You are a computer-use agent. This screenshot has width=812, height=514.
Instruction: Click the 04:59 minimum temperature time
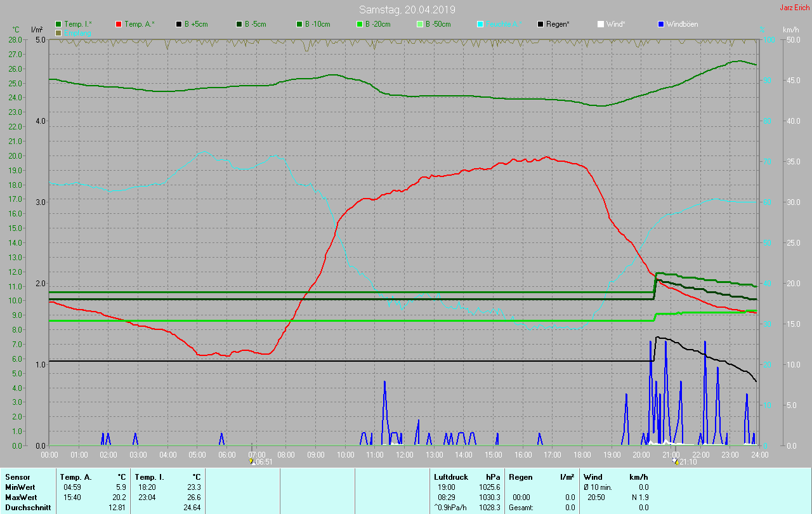coord(72,487)
